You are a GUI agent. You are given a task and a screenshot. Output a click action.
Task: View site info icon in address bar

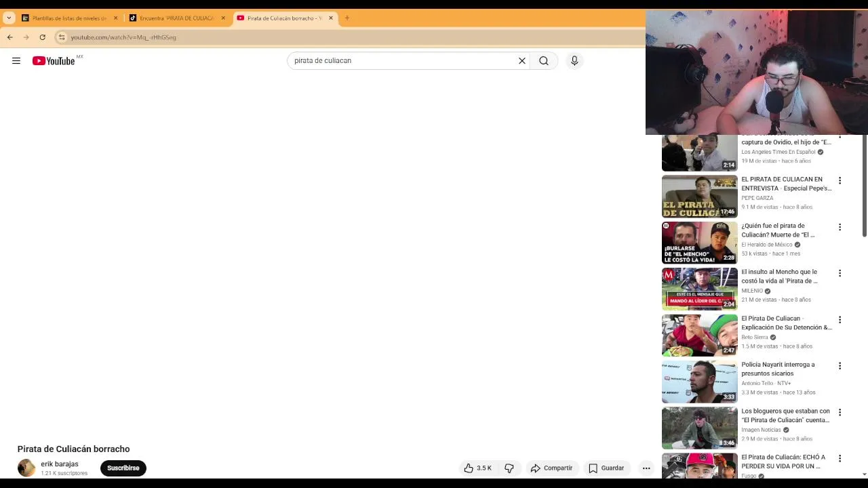(x=62, y=37)
